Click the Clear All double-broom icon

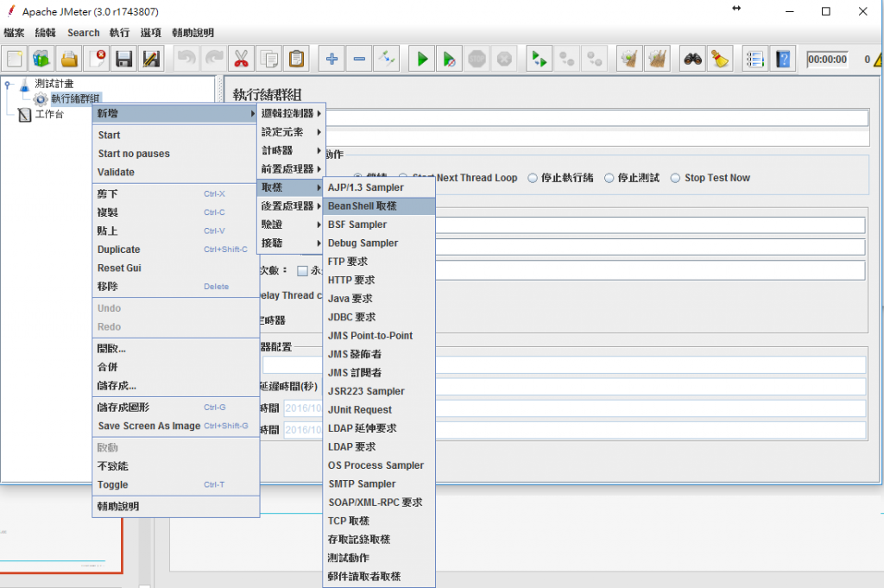657,60
